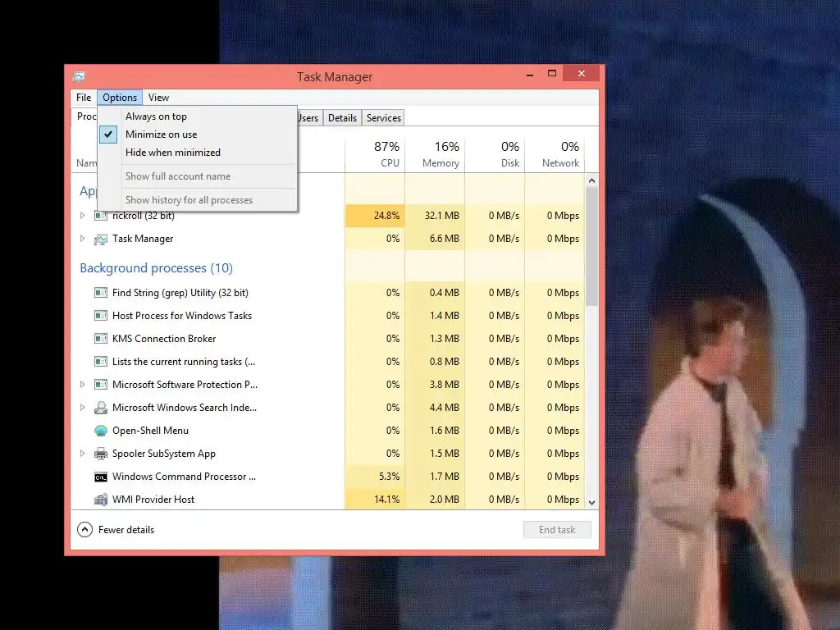Expand the Spooler SubSystem App row
Image resolution: width=840 pixels, height=630 pixels.
(x=83, y=453)
